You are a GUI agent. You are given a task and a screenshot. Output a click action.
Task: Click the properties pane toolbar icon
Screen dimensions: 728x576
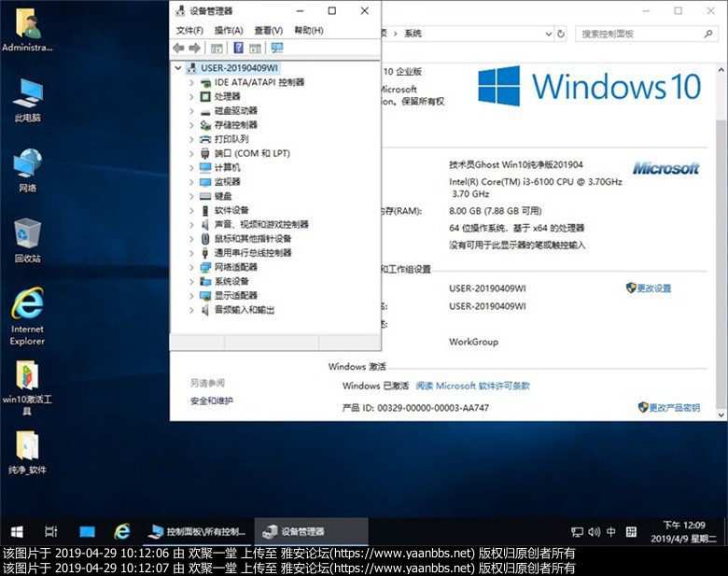(255, 48)
